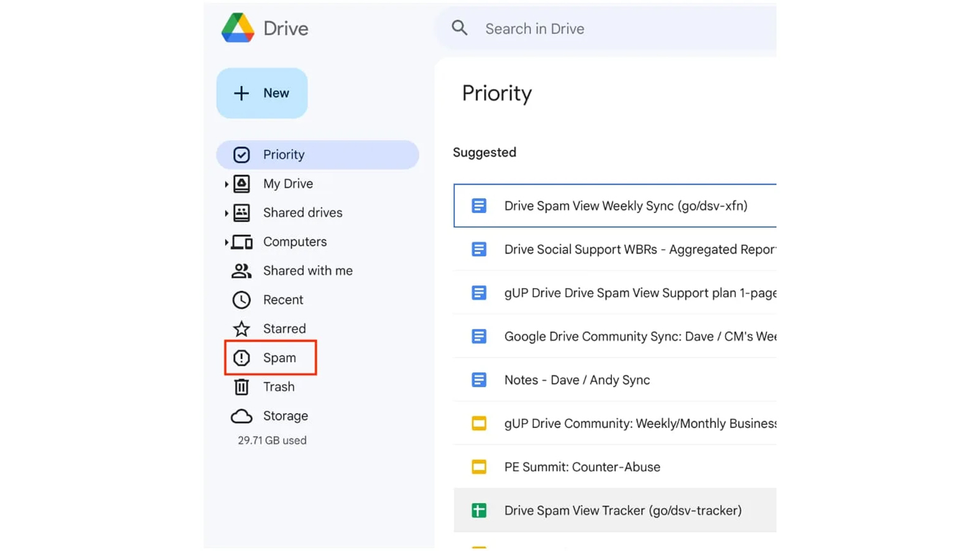Create a new item with New button
The image size is (980, 551).
[x=262, y=93]
